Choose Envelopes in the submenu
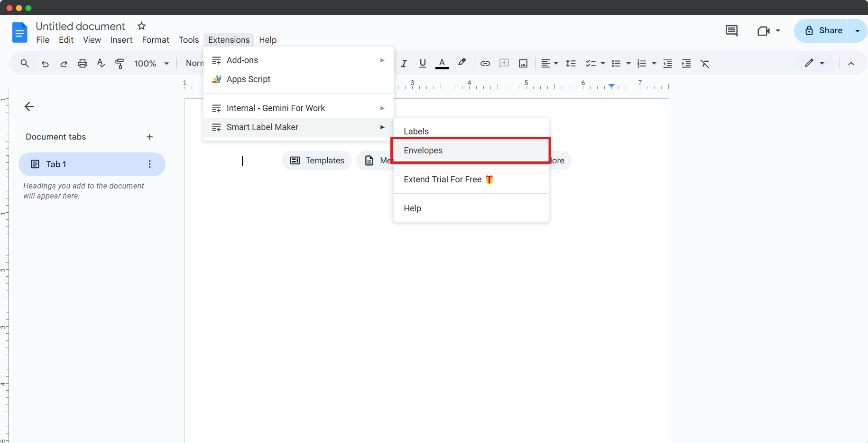This screenshot has height=443, width=868. tap(471, 151)
